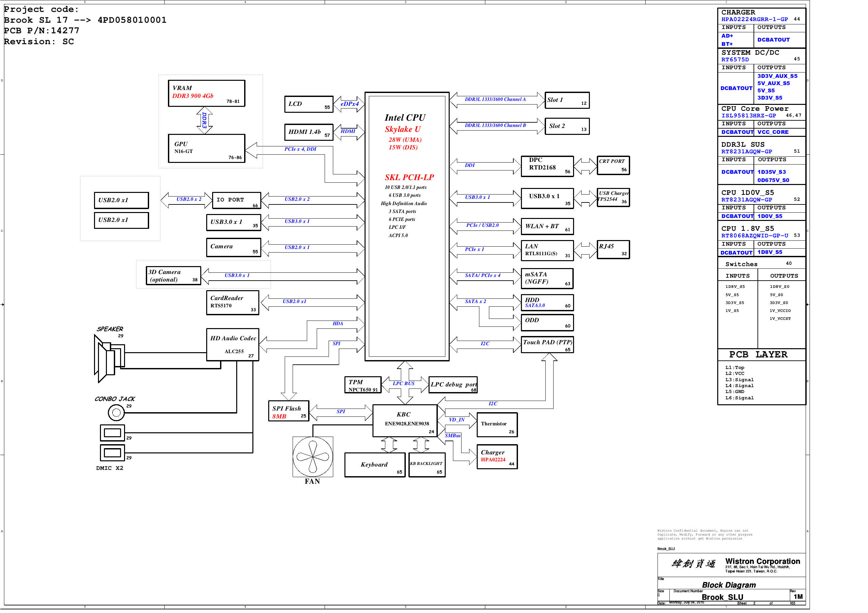Viewport: 868px width, 613px height.
Task: Click the Block Diagram title field
Action: pos(728,585)
